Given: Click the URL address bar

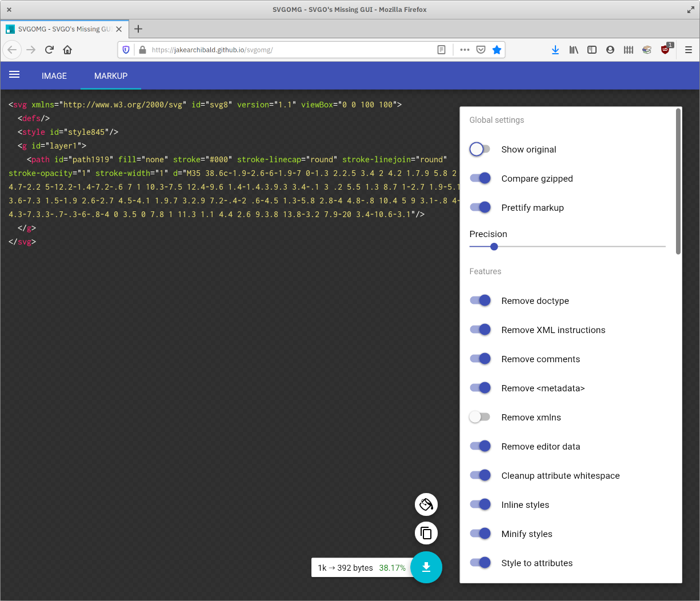Looking at the screenshot, I should 291,50.
